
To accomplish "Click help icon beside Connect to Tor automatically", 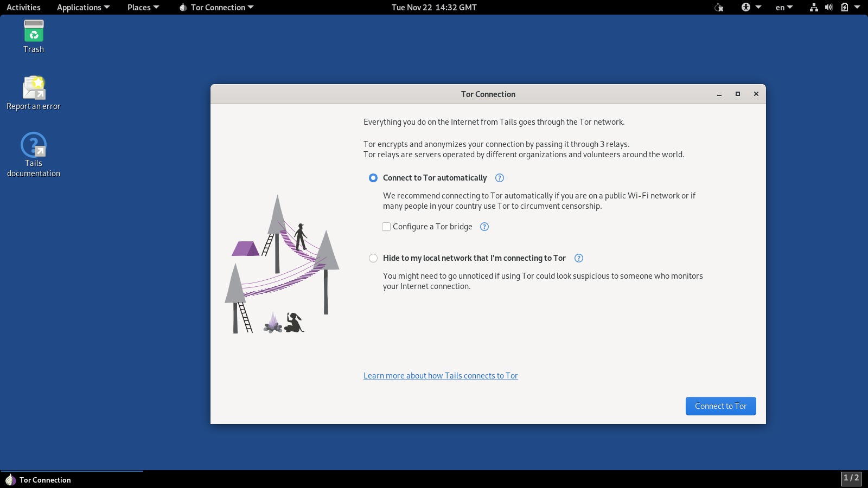I will coord(500,178).
